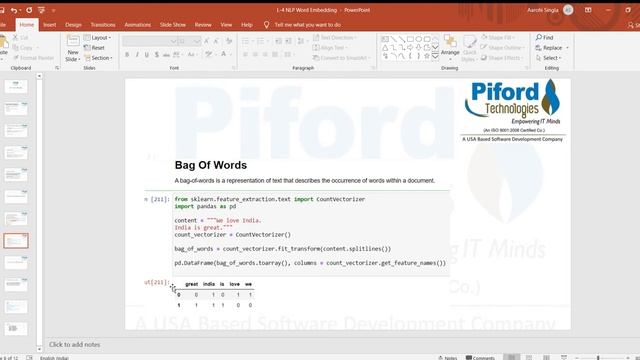Open the font name combo box

click(149, 41)
